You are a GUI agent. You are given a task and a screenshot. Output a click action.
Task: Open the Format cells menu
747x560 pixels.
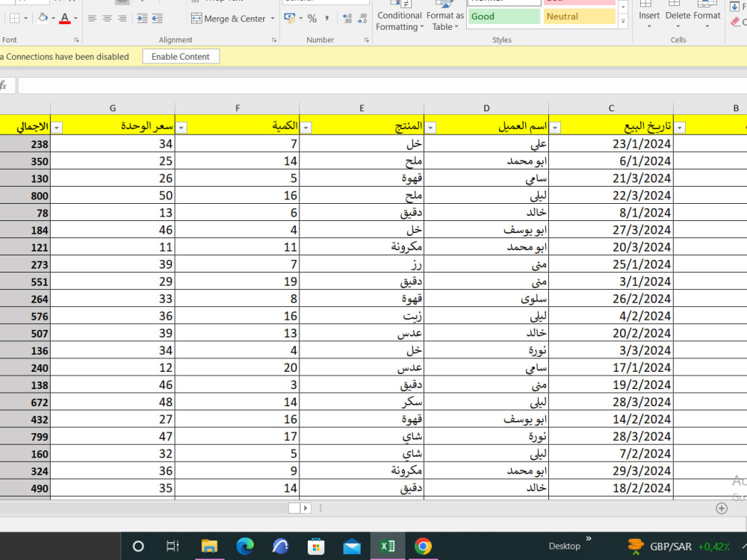coord(707,16)
